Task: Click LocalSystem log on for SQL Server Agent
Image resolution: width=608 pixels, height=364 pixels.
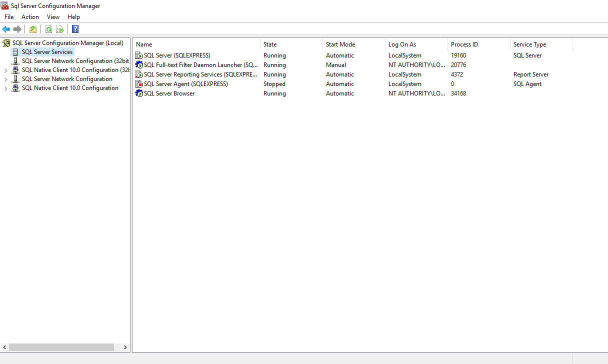Action: pos(405,84)
